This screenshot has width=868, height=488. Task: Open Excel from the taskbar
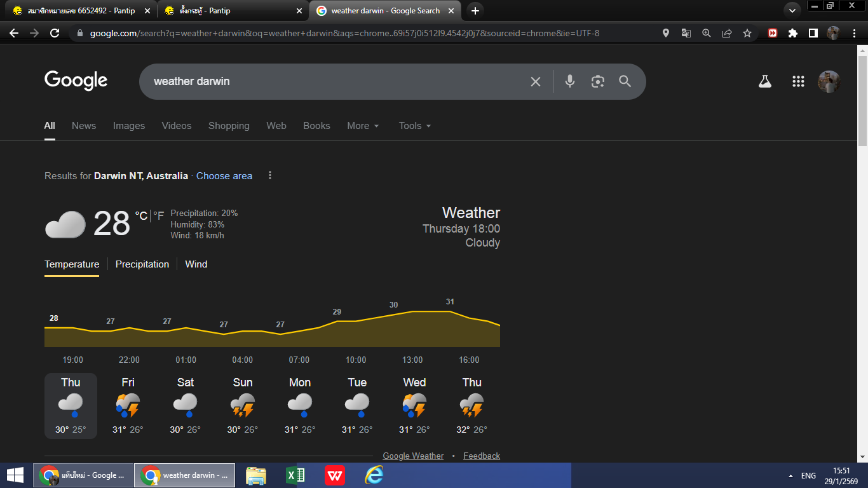pos(295,475)
